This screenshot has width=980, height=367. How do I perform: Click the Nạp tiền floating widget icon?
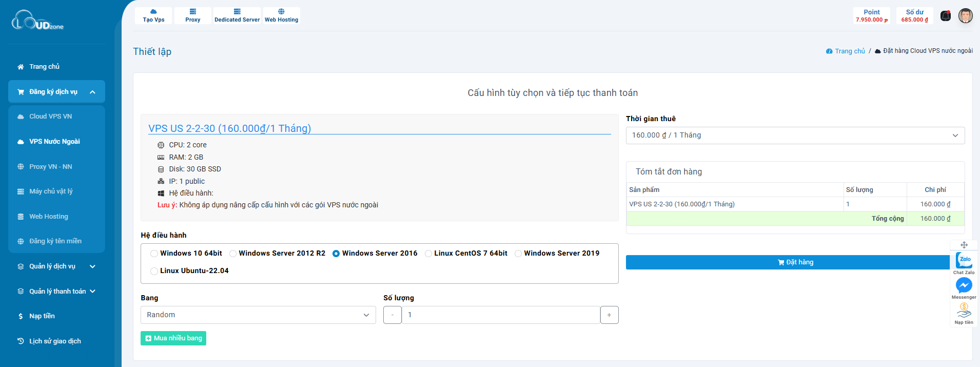click(x=964, y=311)
